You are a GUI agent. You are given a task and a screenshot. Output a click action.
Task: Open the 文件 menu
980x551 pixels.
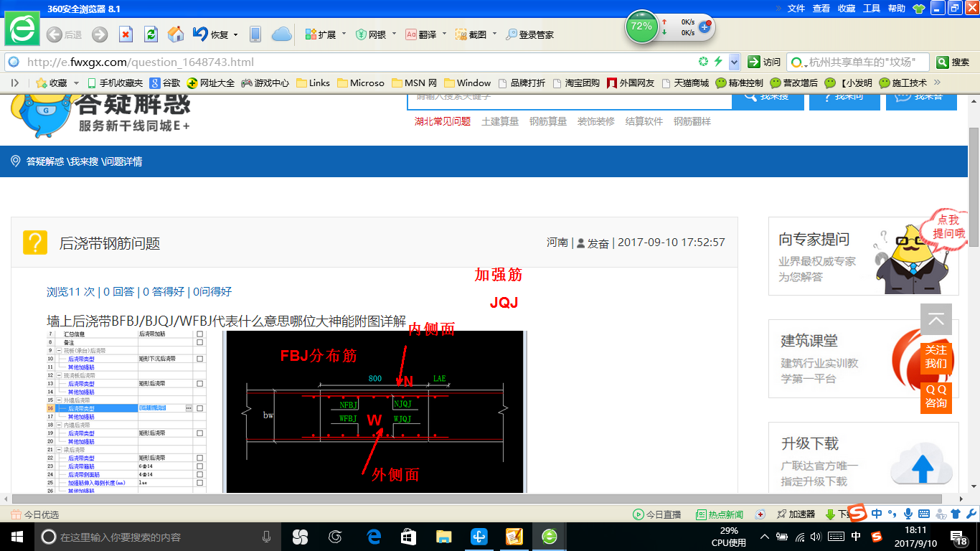pyautogui.click(x=796, y=9)
